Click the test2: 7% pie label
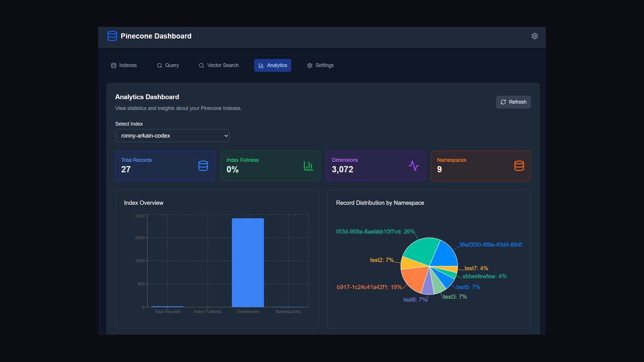This screenshot has height=362, width=644. pos(382,260)
